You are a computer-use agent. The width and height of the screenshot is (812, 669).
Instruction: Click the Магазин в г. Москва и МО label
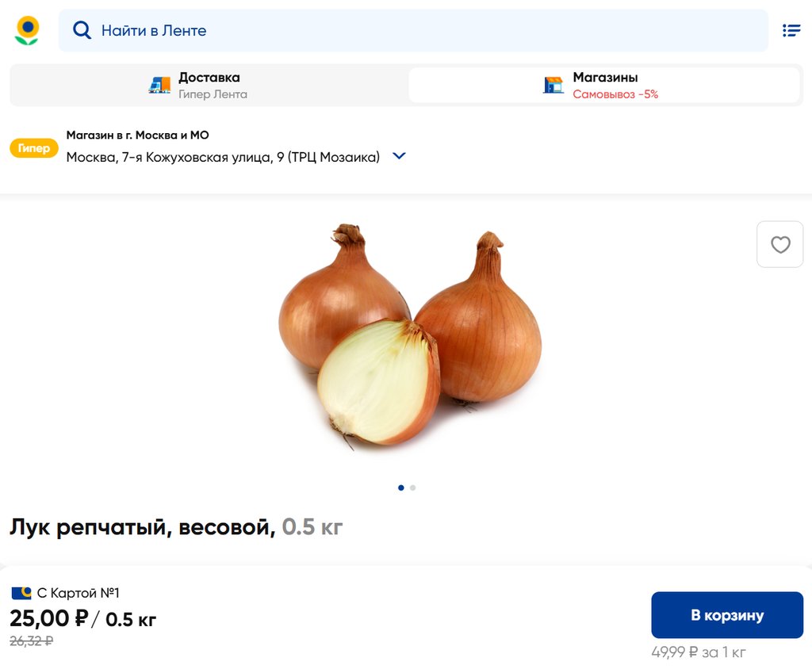[x=137, y=135]
